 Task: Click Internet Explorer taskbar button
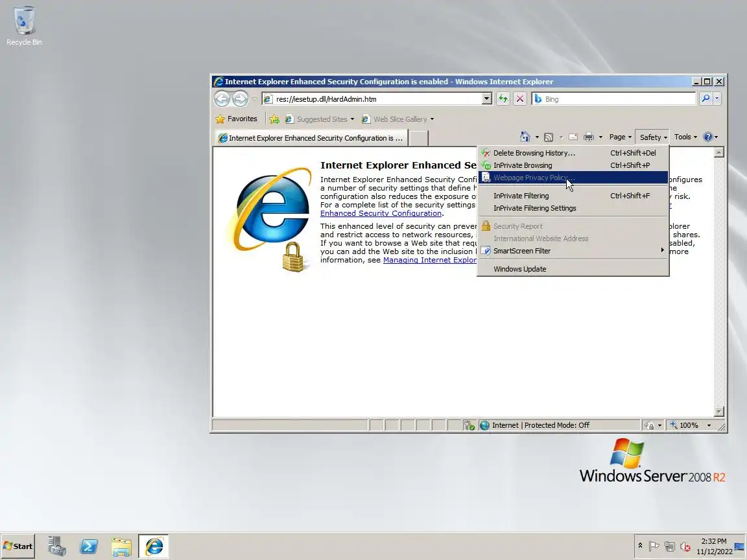(x=154, y=546)
